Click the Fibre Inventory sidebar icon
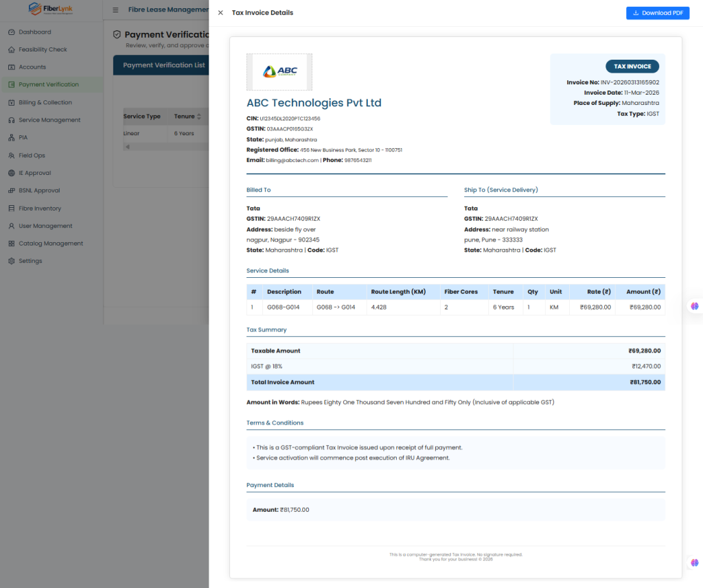 point(12,209)
